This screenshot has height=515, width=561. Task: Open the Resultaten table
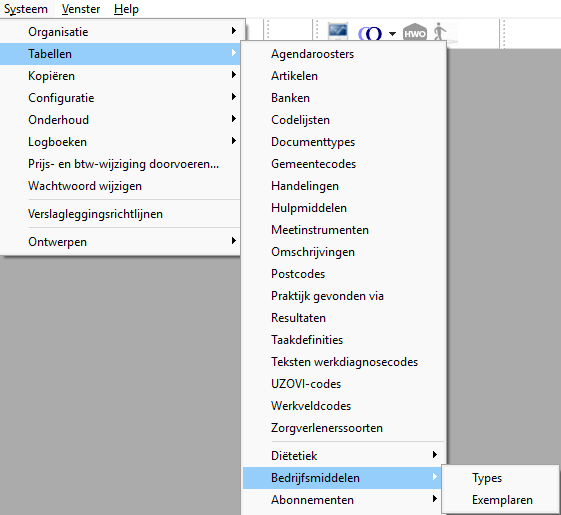tap(343, 318)
